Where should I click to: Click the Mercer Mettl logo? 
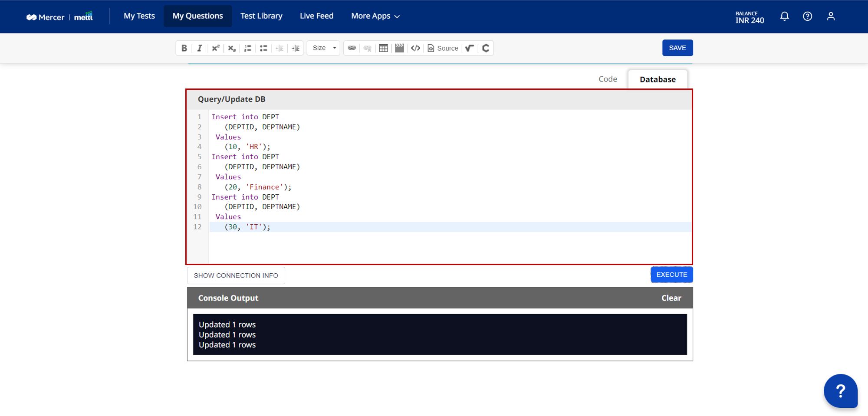coord(59,16)
